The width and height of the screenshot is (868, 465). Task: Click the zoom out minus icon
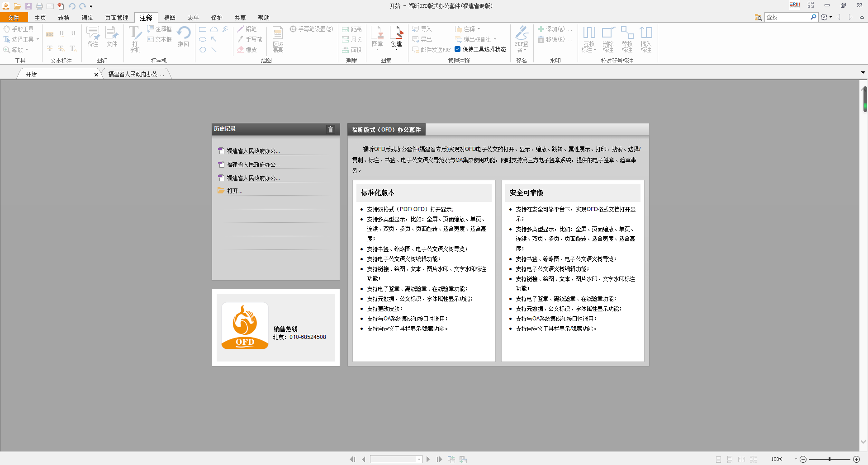(803, 459)
